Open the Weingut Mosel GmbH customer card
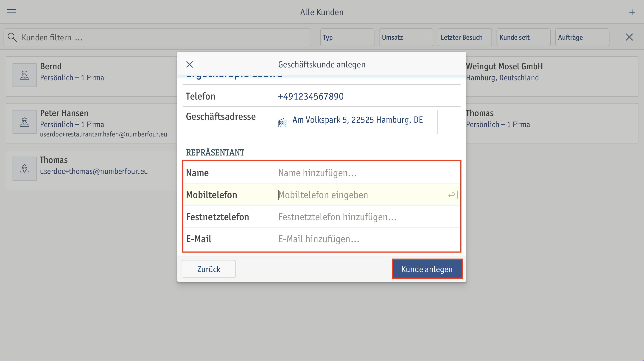644x361 pixels. coord(552,76)
